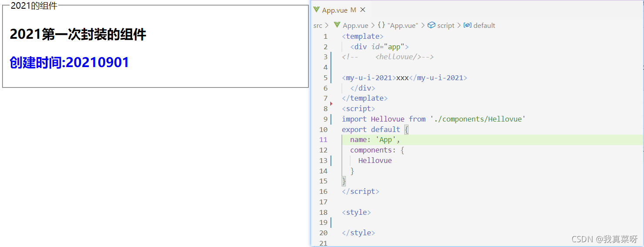Click the '</div>' closing tag
Image resolution: width=644 pixels, height=247 pixels.
(362, 88)
